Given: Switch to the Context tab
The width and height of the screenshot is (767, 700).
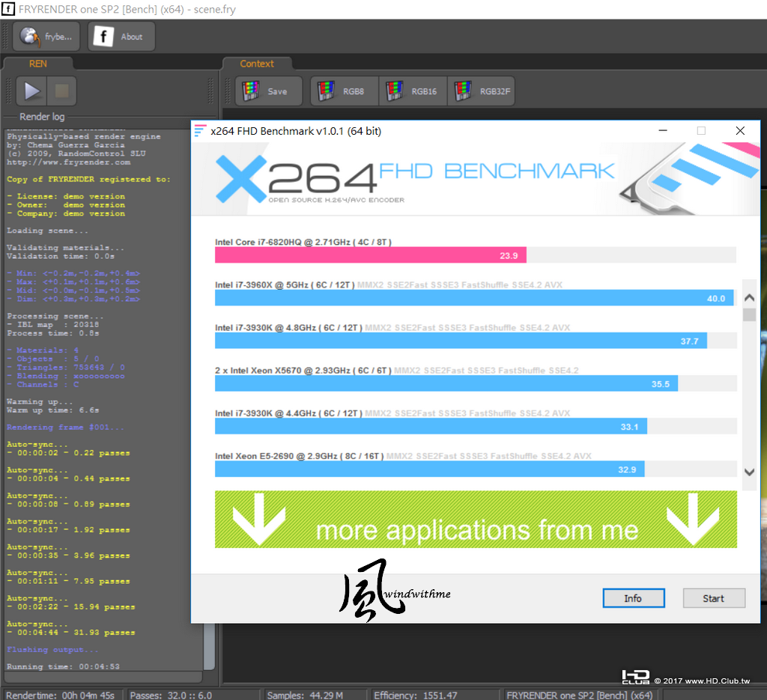Looking at the screenshot, I should point(257,64).
